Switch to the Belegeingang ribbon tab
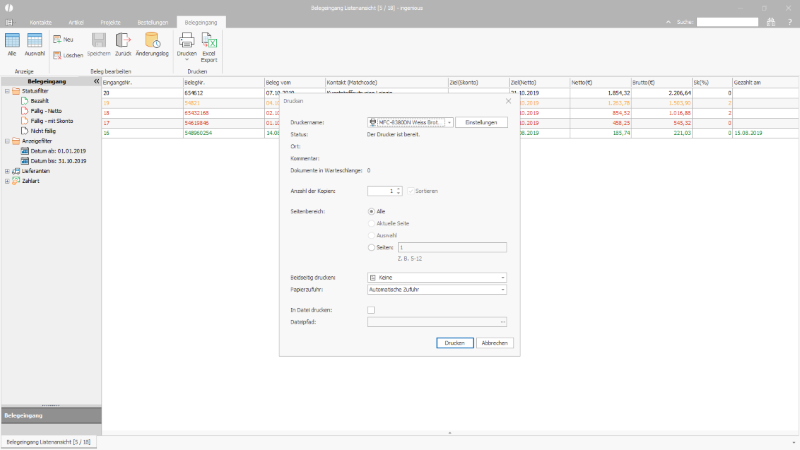The image size is (800, 450). [201, 22]
